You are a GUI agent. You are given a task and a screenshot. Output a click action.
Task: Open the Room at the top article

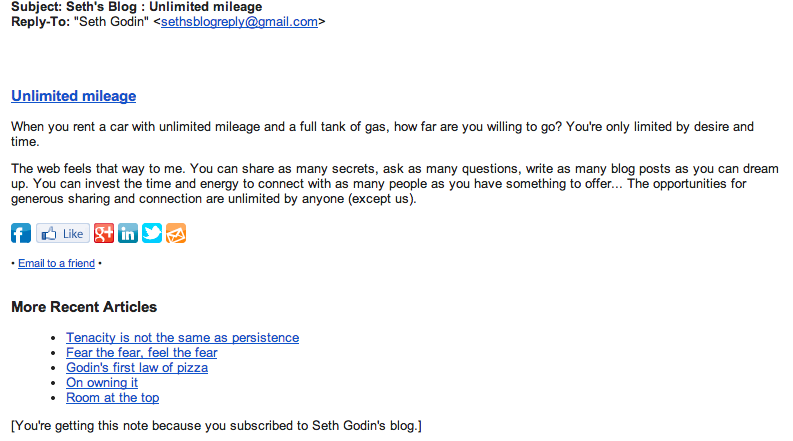tap(113, 398)
